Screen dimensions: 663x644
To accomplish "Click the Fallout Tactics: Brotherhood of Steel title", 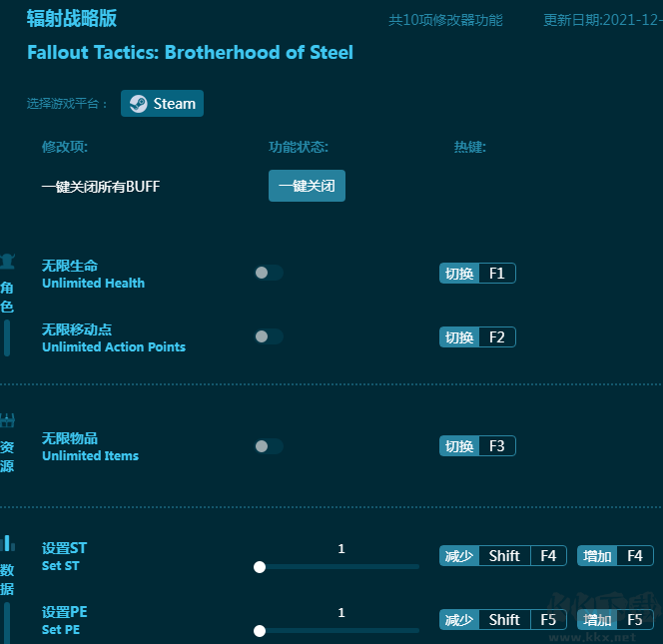I will pos(190,53).
